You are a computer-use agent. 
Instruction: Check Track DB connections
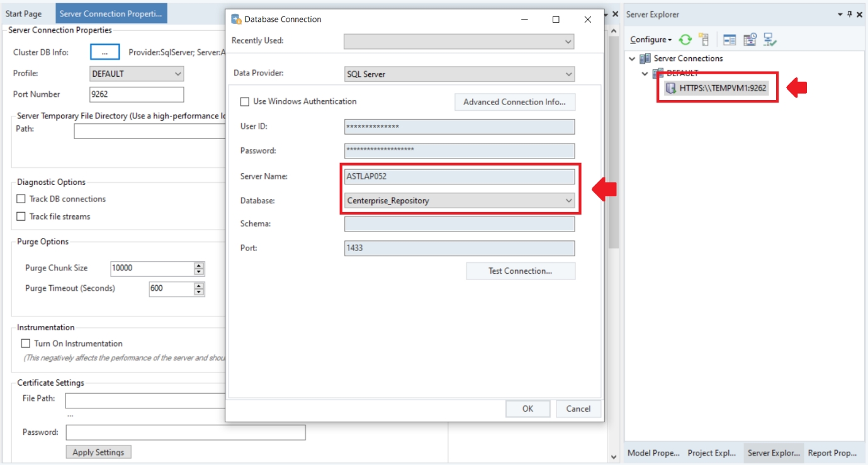[x=21, y=199]
